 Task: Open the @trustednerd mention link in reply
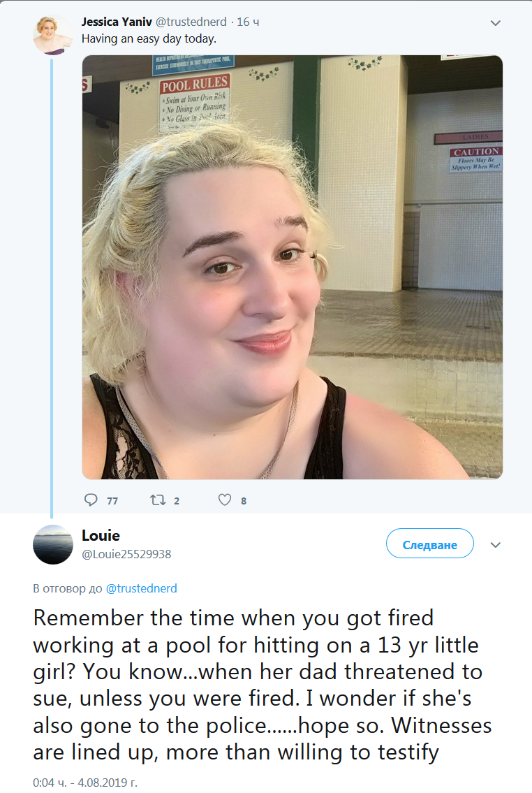[x=142, y=588]
